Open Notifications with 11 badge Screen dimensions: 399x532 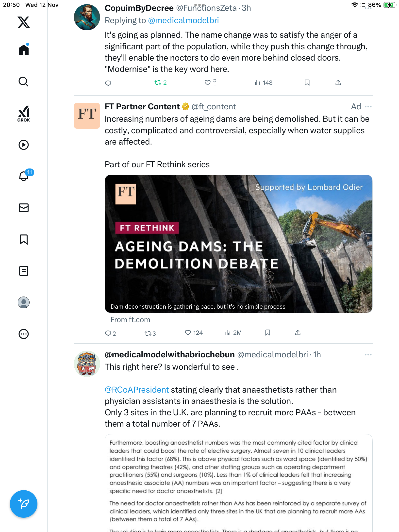click(x=24, y=176)
